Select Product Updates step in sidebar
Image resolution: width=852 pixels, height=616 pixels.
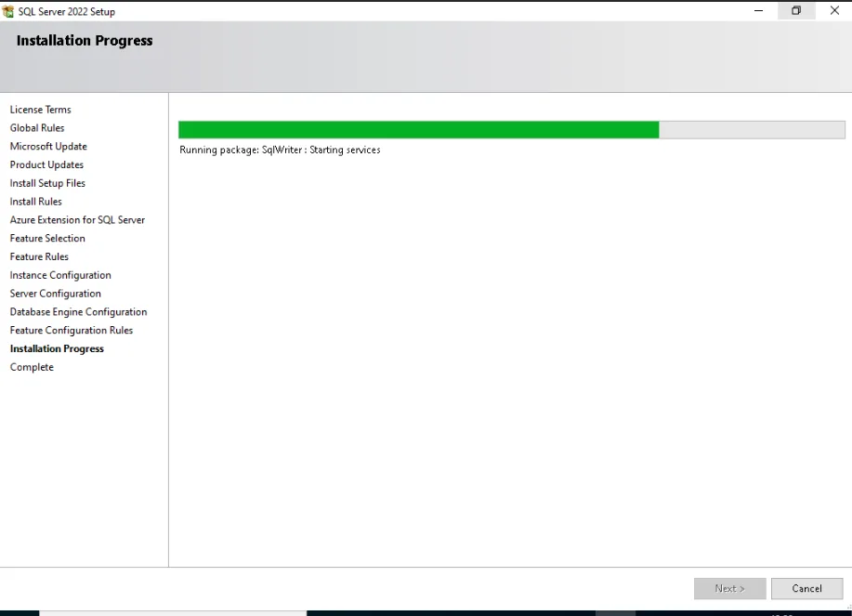pos(46,164)
